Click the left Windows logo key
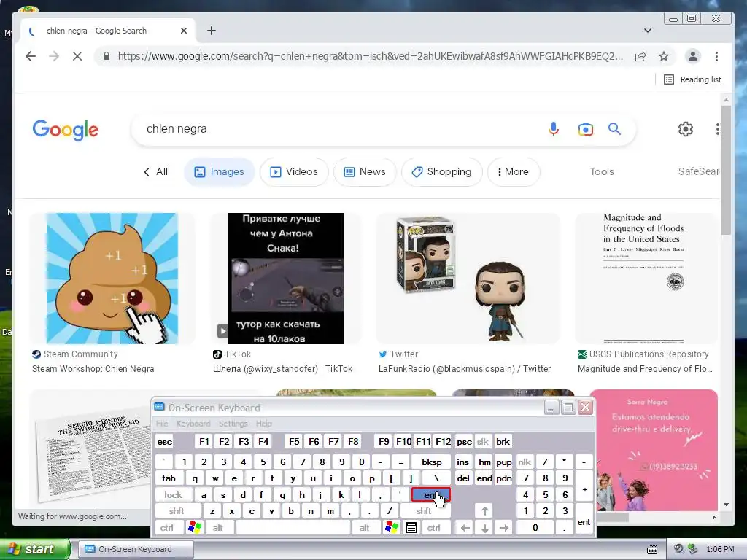Image resolution: width=747 pixels, height=560 pixels. point(195,527)
